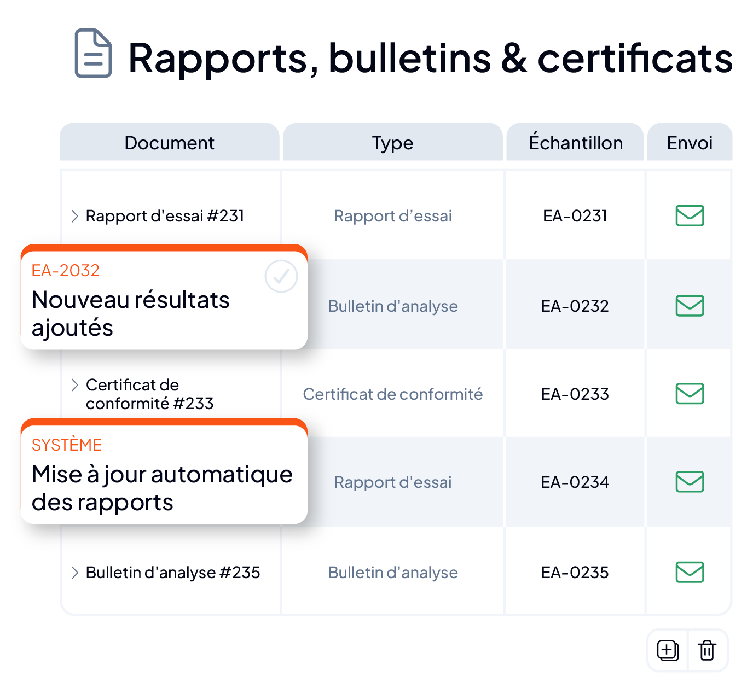Click the orange SYSTÈME notification label
The image size is (753, 700).
tap(67, 445)
